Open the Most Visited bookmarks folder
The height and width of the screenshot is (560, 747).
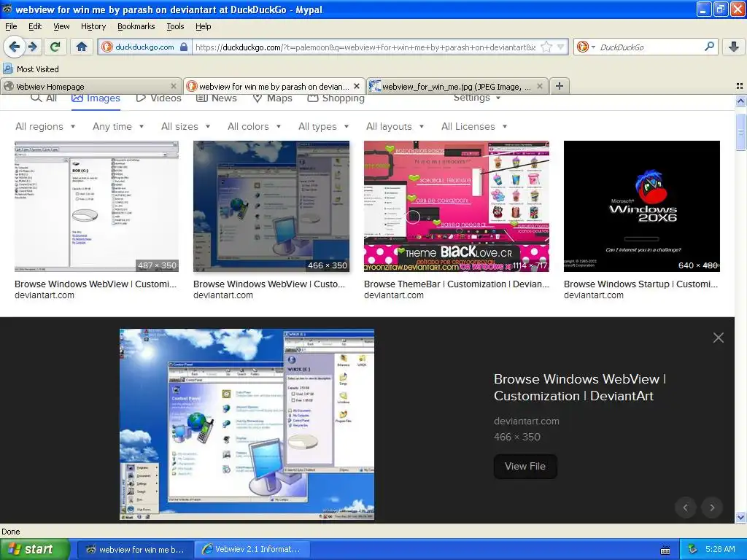[x=31, y=69]
